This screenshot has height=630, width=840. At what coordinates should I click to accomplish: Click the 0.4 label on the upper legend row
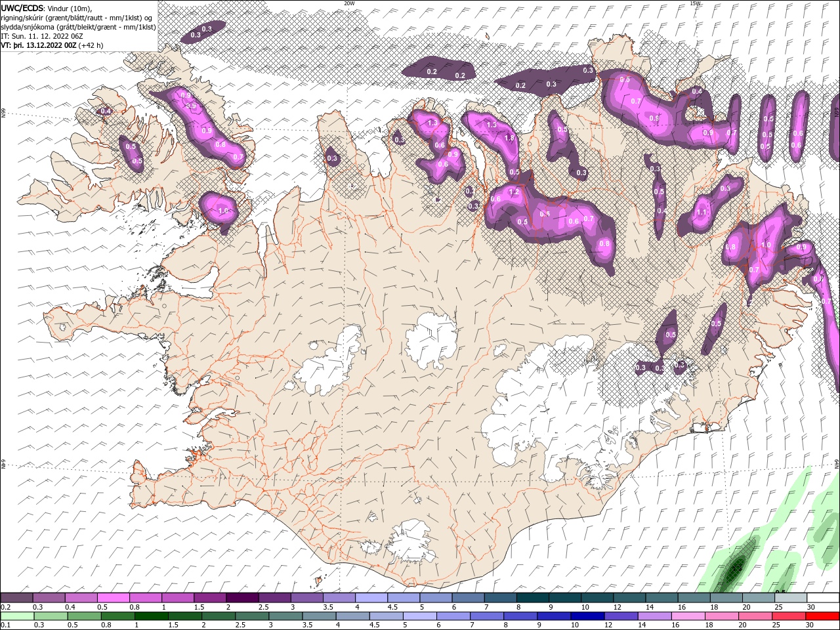pyautogui.click(x=70, y=607)
